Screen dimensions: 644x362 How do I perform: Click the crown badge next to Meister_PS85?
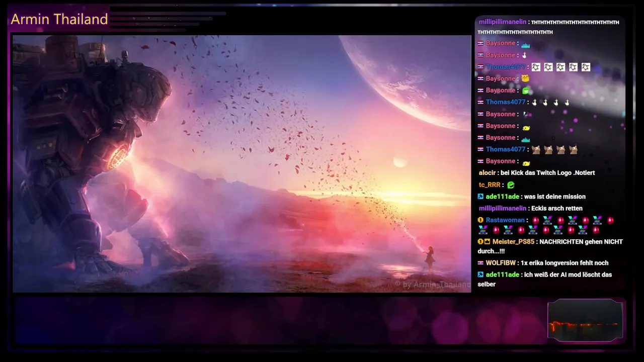[x=487, y=242]
